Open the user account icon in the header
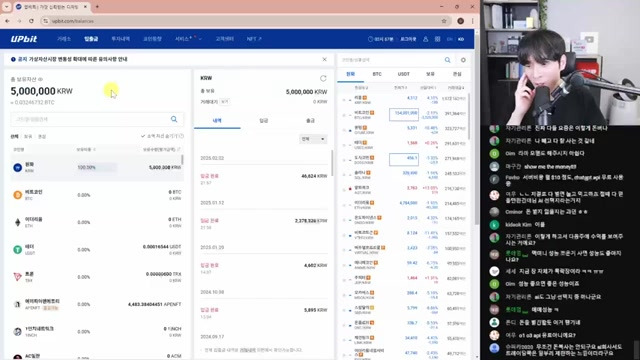640x360 pixels. [426, 39]
